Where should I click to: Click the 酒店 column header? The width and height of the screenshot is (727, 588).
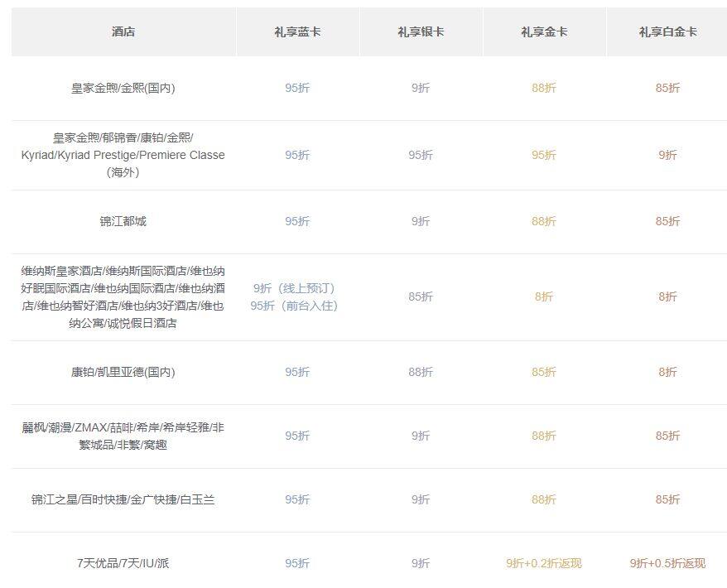(x=123, y=32)
